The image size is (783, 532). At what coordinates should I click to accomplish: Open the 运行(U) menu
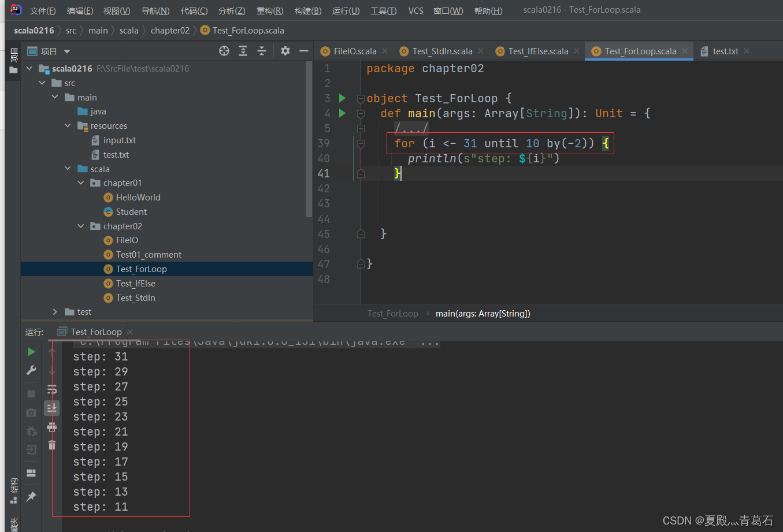(x=346, y=10)
